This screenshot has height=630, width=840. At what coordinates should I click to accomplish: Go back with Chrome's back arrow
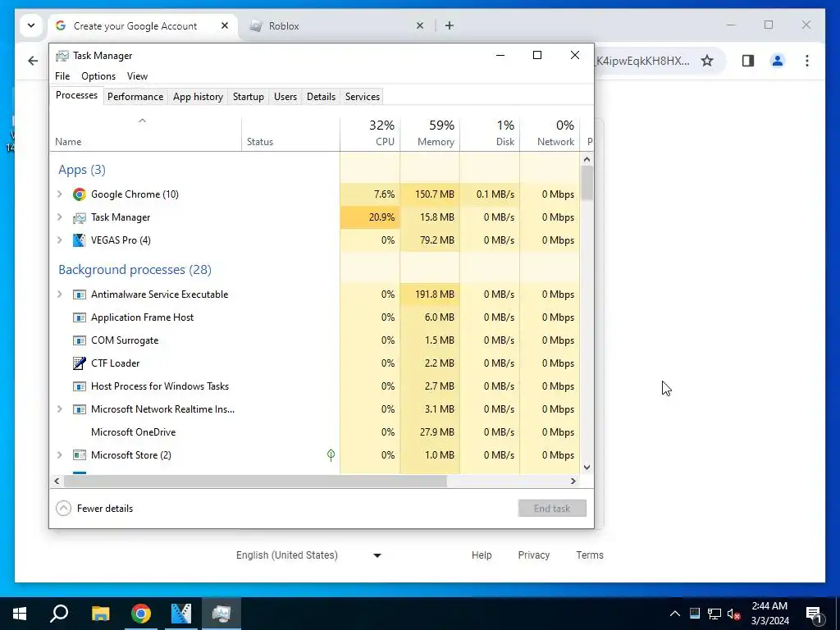pyautogui.click(x=33, y=61)
